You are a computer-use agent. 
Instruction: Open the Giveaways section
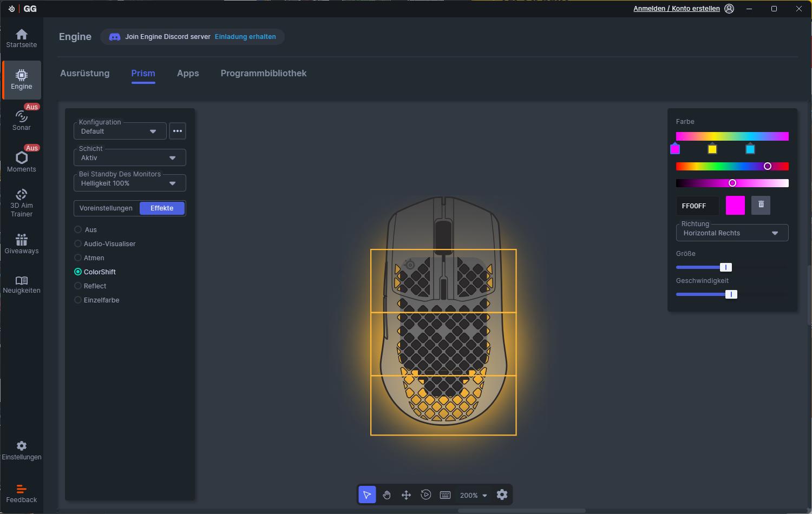22,243
